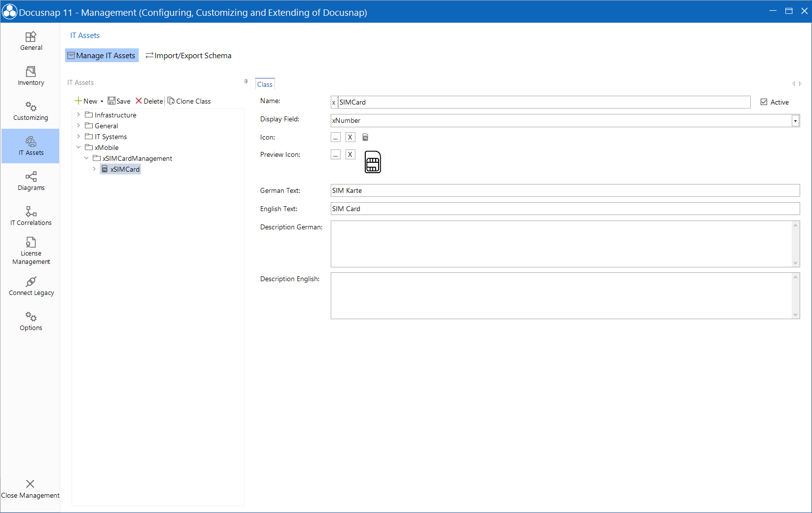This screenshot has width=812, height=513.
Task: Open the New button dropdown arrow
Action: click(x=102, y=101)
